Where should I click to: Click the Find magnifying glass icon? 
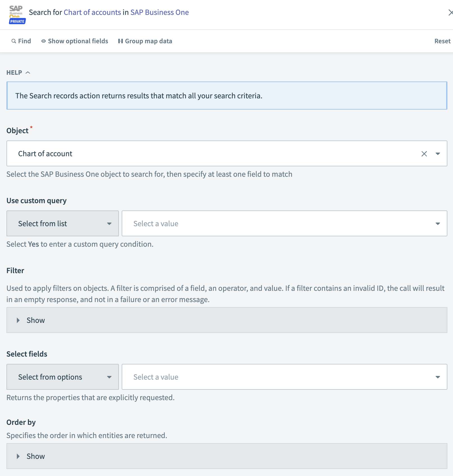point(13,41)
